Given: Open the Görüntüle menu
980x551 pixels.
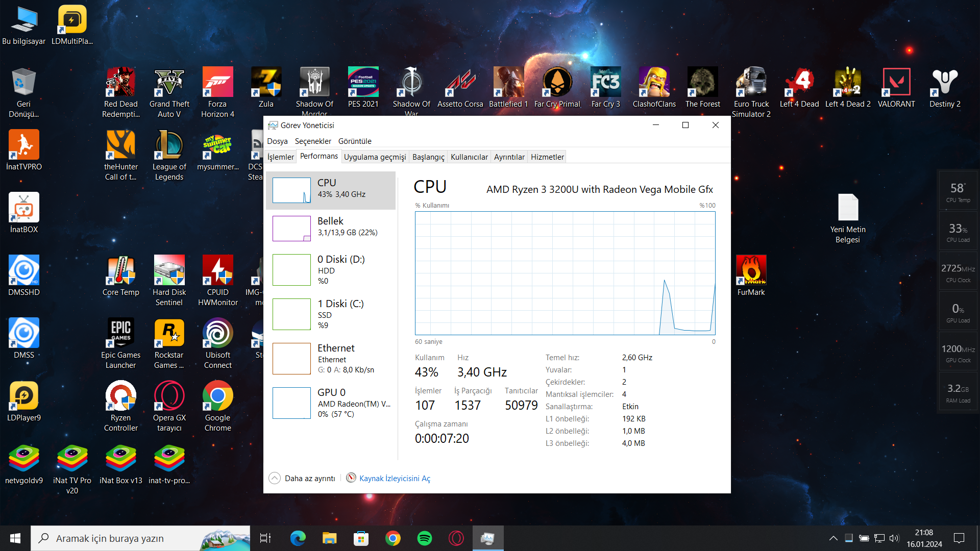Looking at the screenshot, I should pos(354,141).
